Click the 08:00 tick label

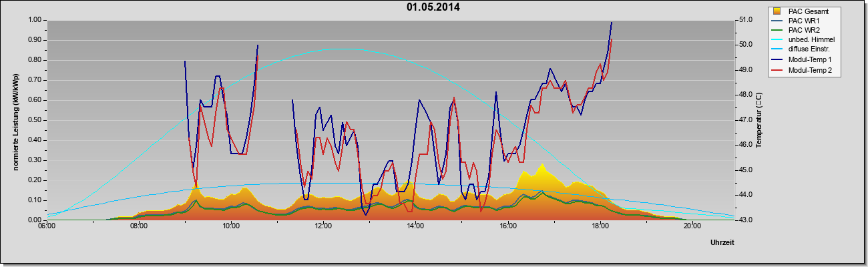pyautogui.click(x=139, y=226)
